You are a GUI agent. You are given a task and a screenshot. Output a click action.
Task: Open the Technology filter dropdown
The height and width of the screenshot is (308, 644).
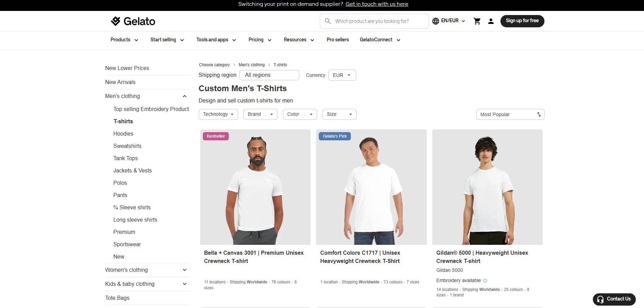(218, 114)
